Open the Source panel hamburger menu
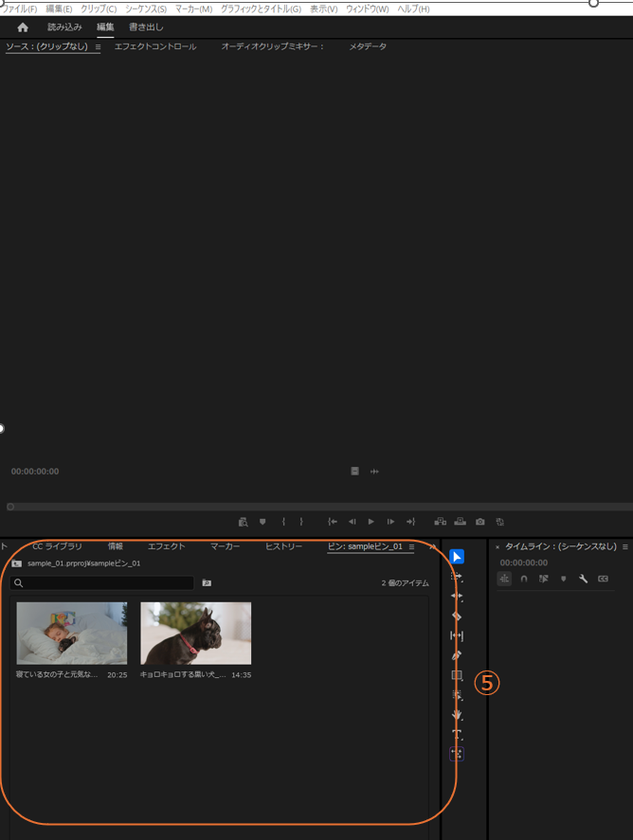The image size is (633, 840). pos(98,46)
